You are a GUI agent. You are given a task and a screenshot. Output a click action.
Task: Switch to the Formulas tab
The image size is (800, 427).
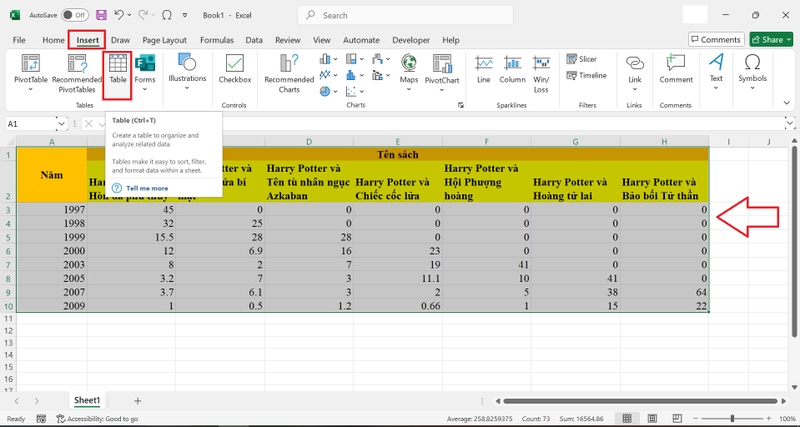tap(217, 40)
